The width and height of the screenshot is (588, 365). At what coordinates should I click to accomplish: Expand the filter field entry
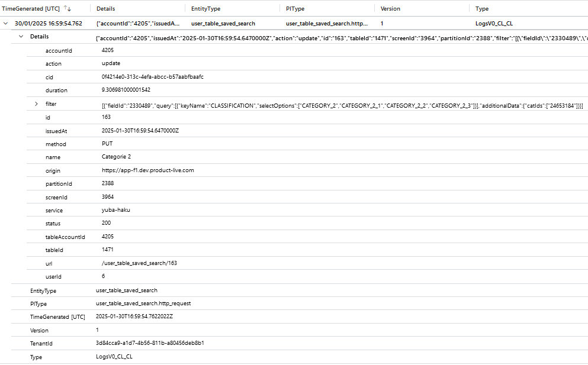(x=36, y=104)
